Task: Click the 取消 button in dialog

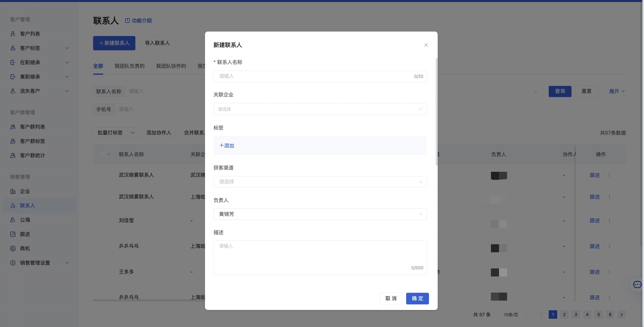Action: coord(391,299)
